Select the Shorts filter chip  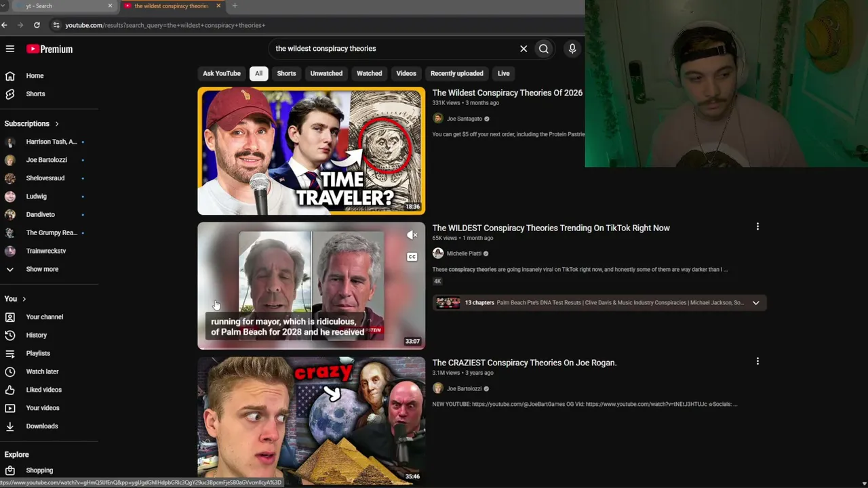point(286,73)
